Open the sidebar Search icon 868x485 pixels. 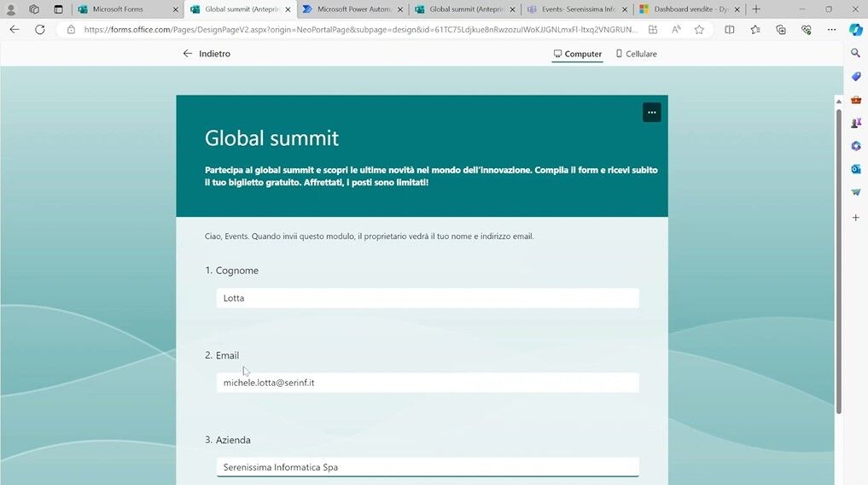coord(855,54)
